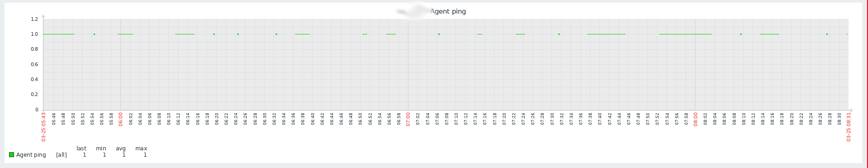Click the red 07:00 hour marker
868x168 pixels.
(x=408, y=119)
